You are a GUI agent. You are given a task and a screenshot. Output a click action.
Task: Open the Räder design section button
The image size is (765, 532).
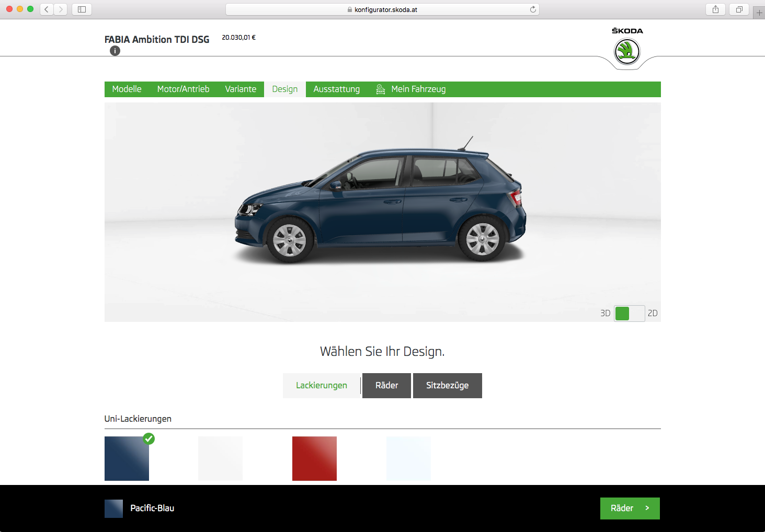(386, 386)
